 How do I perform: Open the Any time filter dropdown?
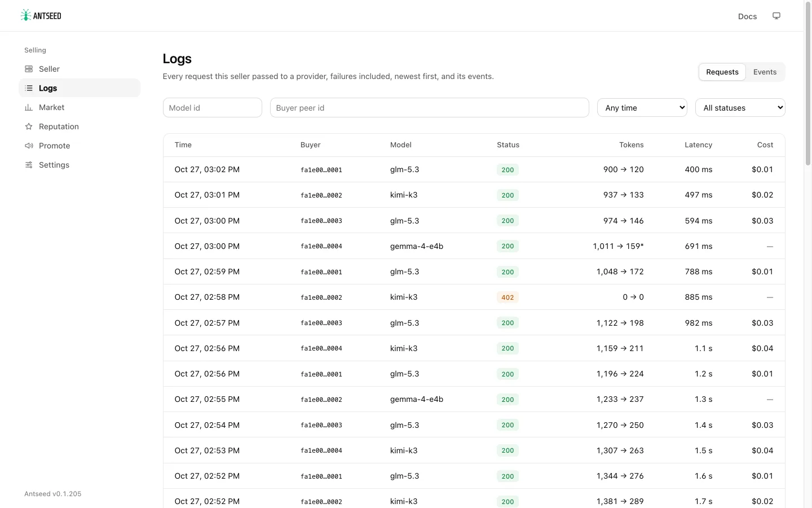pyautogui.click(x=642, y=108)
